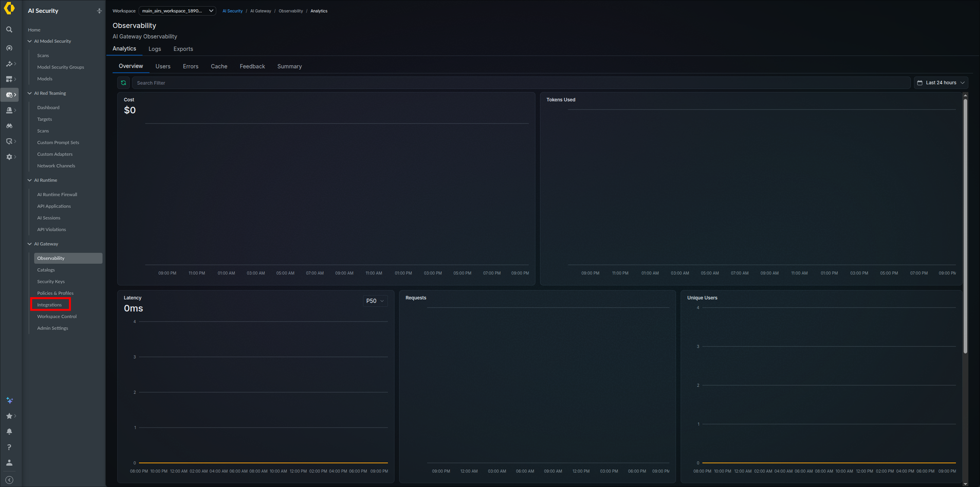The width and height of the screenshot is (980, 487).
Task: Open the search icon in the left rail
Action: click(x=9, y=30)
